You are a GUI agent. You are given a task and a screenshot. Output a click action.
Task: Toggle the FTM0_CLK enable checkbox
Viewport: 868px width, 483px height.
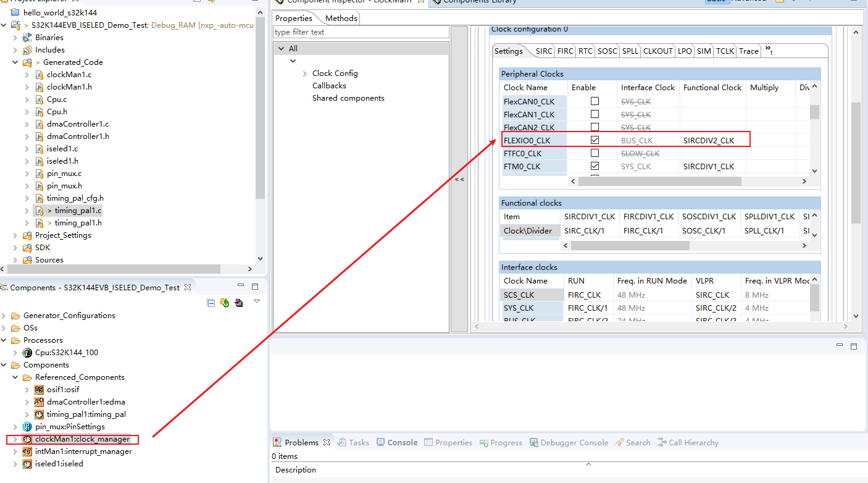(x=595, y=166)
